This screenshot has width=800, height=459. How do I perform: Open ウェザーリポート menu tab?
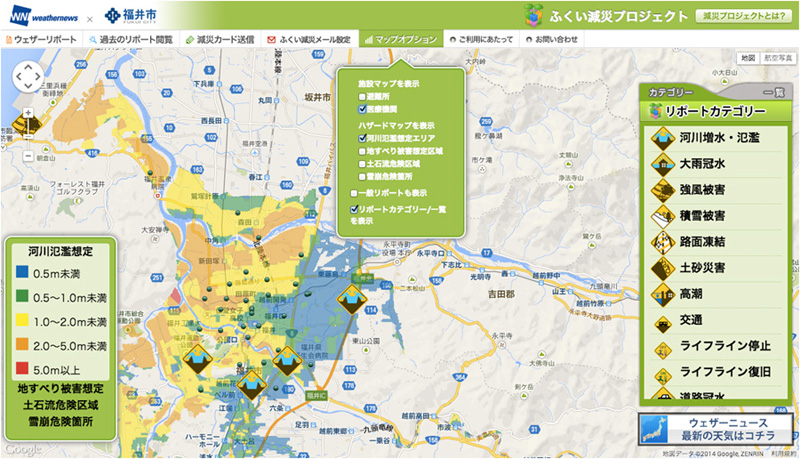(40, 39)
